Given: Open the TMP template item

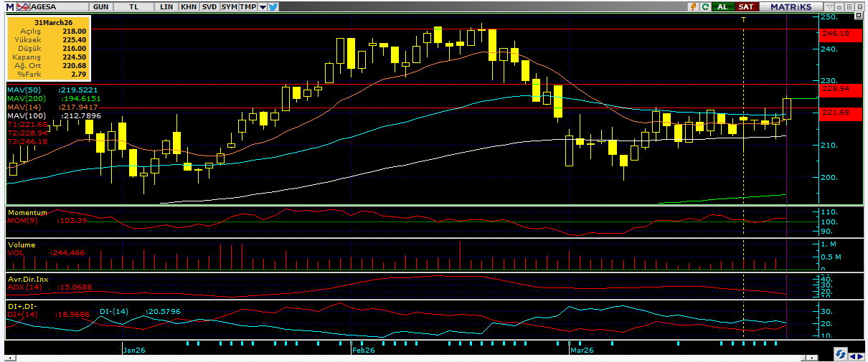Looking at the screenshot, I should click(x=247, y=6).
